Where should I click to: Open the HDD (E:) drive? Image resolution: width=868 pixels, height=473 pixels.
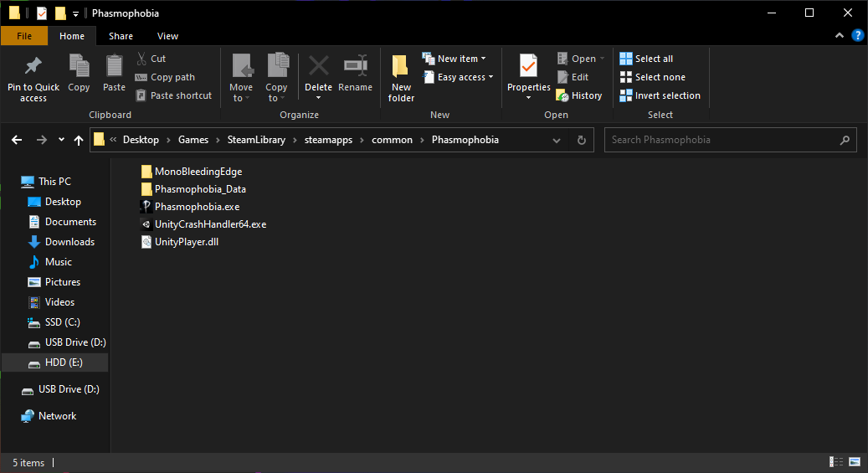(55, 362)
